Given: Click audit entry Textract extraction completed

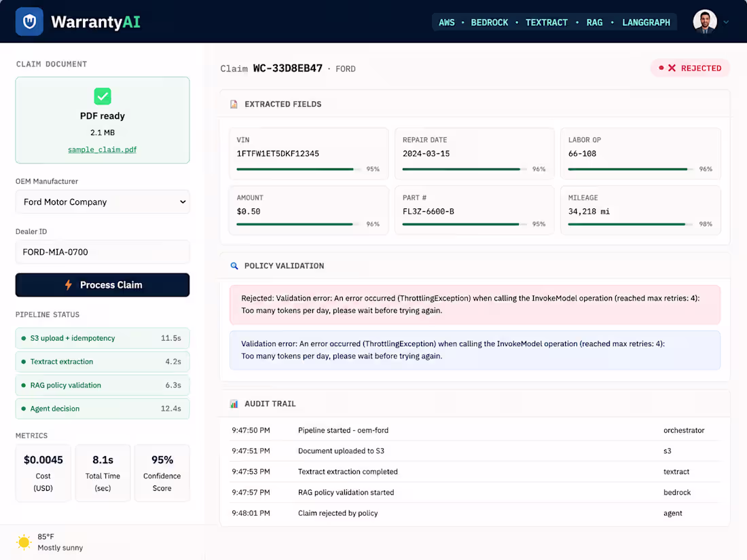Looking at the screenshot, I should click(x=348, y=472).
